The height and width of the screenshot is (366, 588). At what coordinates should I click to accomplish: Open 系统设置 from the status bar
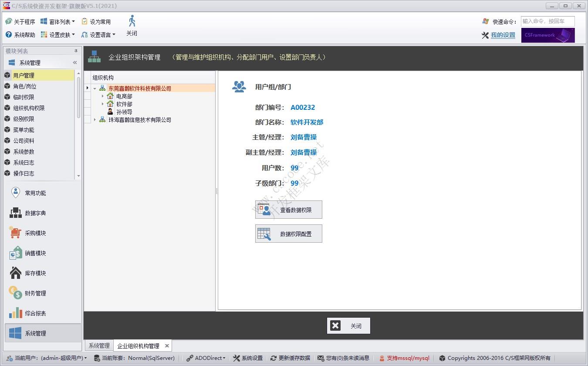tap(247, 358)
